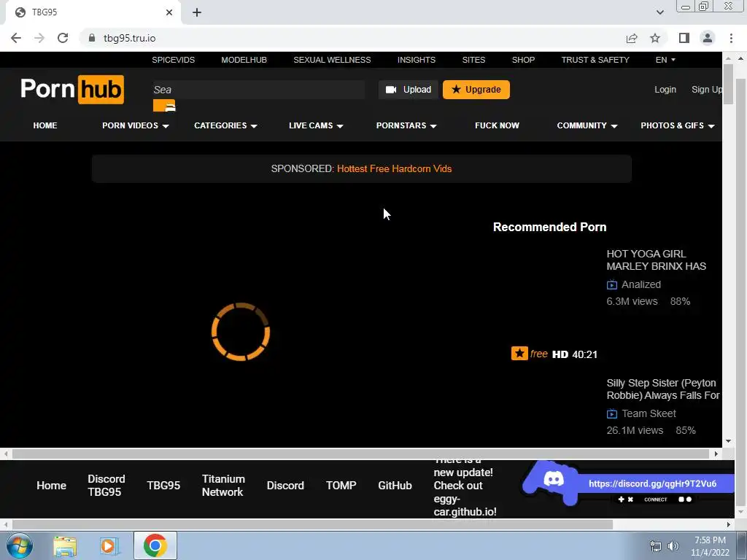Click the Upload button
Viewport: 747px width, 560px height.
409,90
